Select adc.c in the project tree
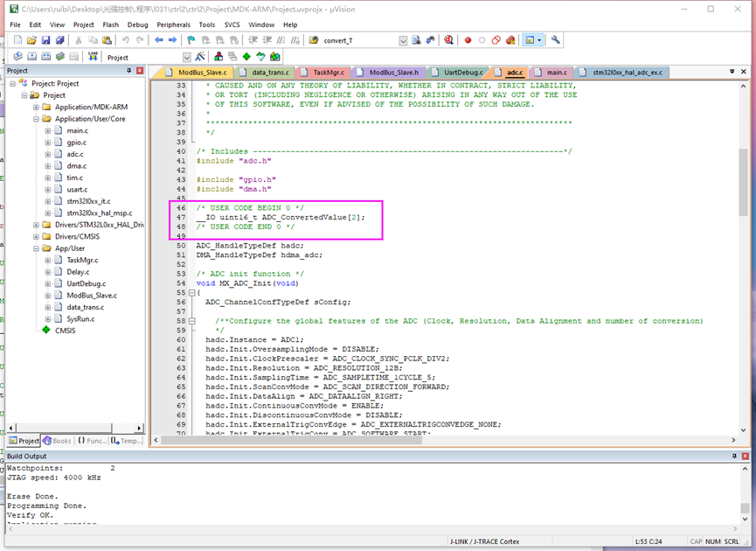The width and height of the screenshot is (756, 551). (x=75, y=155)
